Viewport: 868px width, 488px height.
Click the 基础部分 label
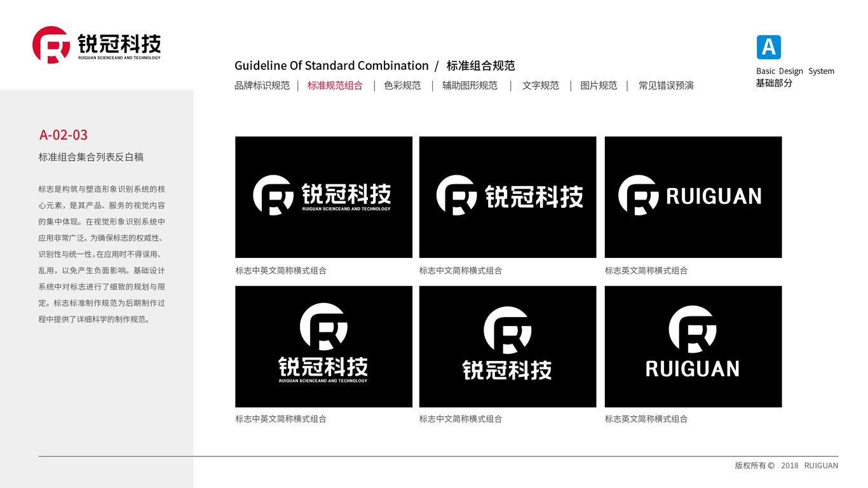pyautogui.click(x=774, y=83)
